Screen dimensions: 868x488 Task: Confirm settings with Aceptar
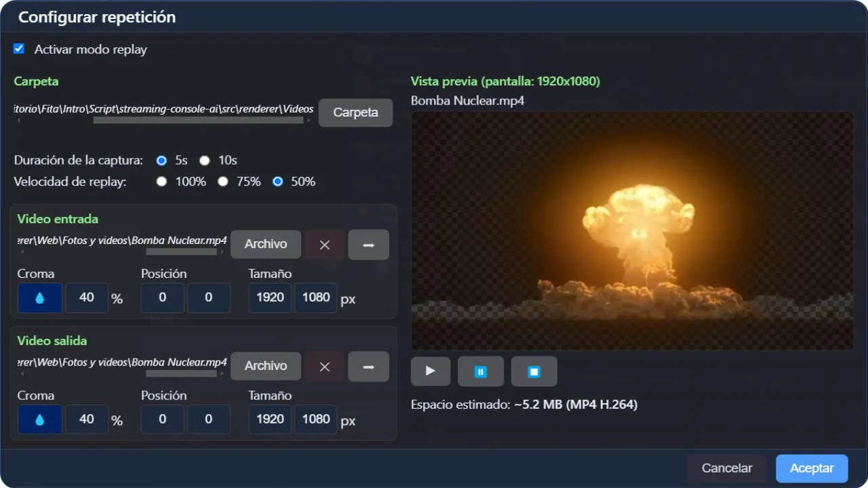click(x=812, y=468)
